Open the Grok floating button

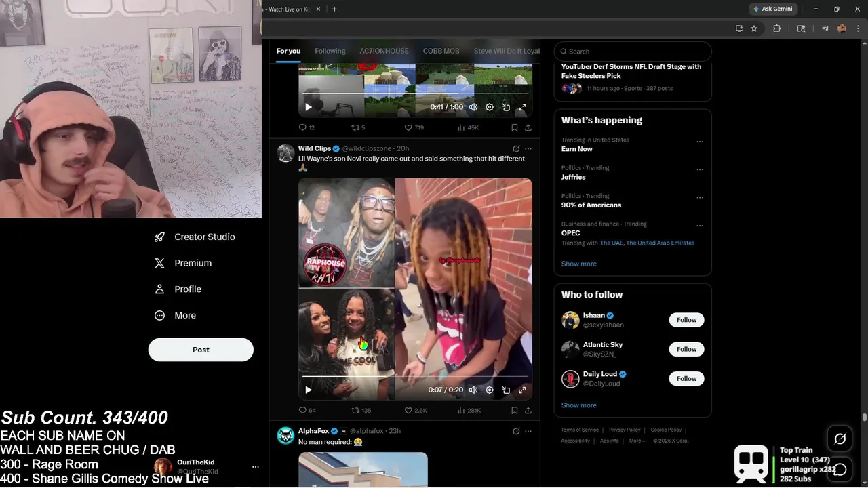click(840, 439)
